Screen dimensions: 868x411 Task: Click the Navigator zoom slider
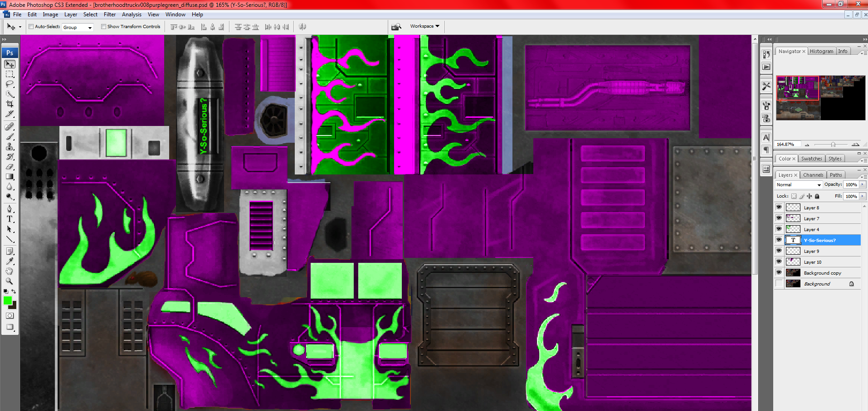pyautogui.click(x=833, y=145)
